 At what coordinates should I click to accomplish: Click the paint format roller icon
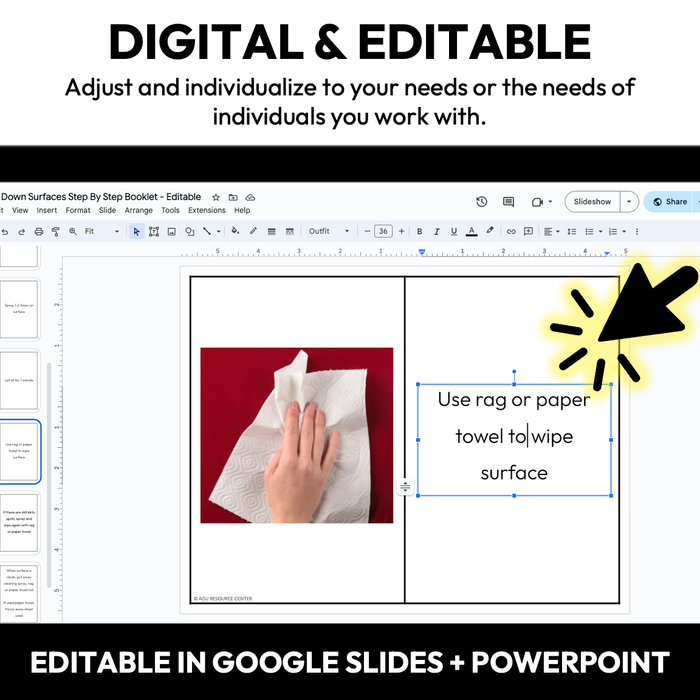(x=55, y=231)
